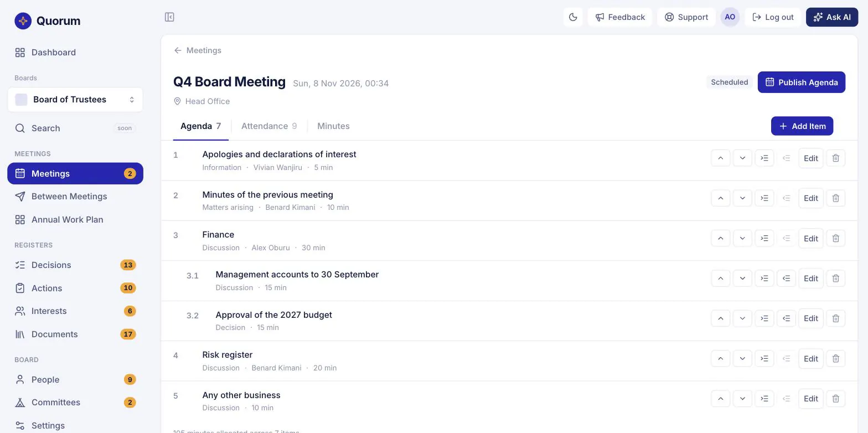
Task: Log out of Quorum
Action: (x=773, y=17)
